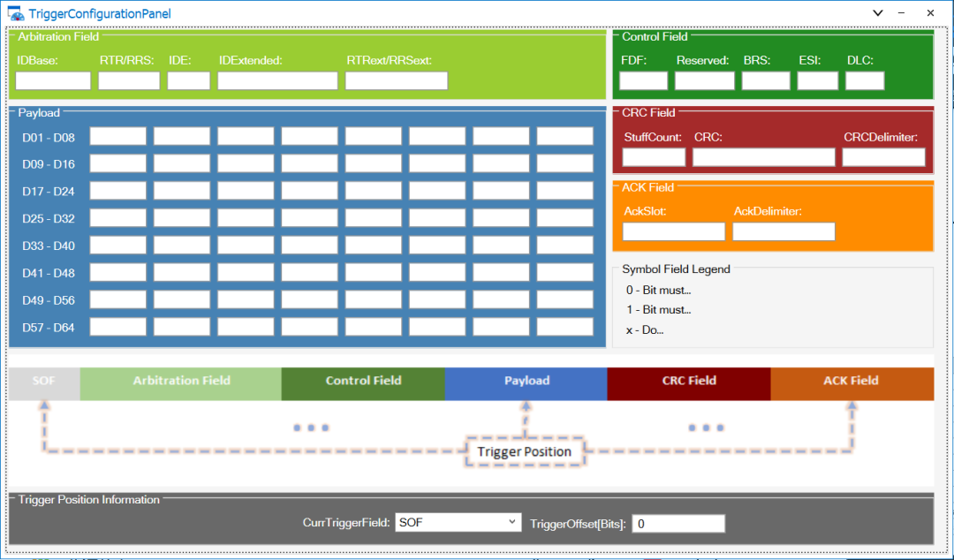The width and height of the screenshot is (954, 560).
Task: Click the StuffCount text box
Action: [x=654, y=158]
